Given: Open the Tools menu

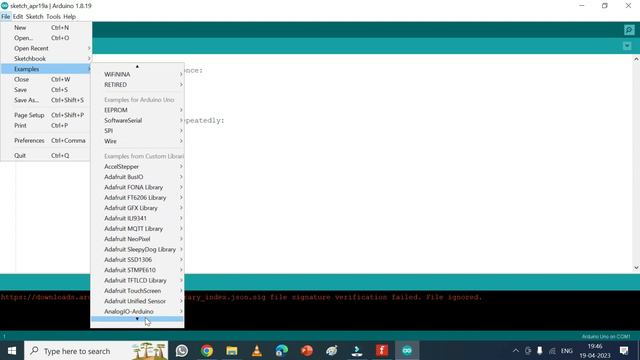Looking at the screenshot, I should point(53,17).
